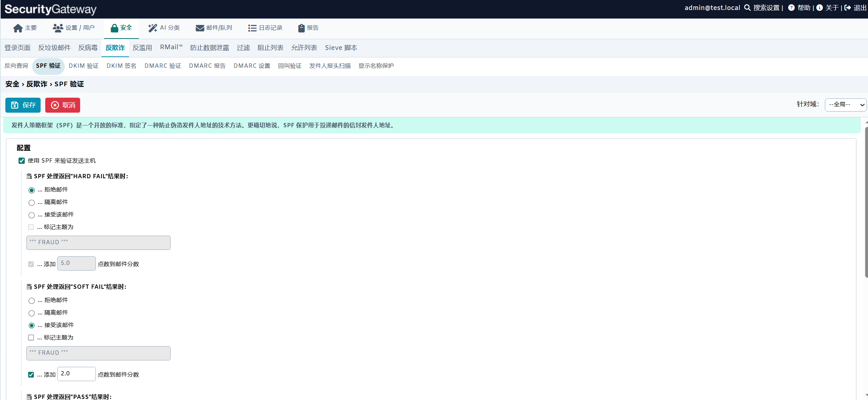The height and width of the screenshot is (400, 868).
Task: Click the SOFT FAIL score field 2.0
Action: [77, 374]
